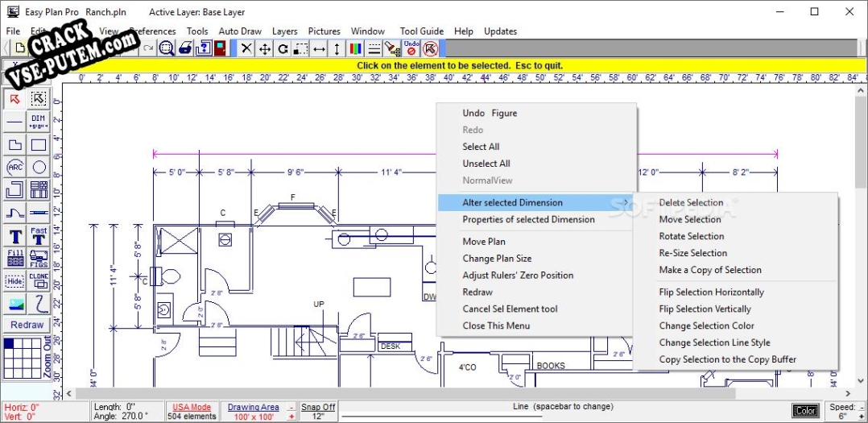
Task: Choose the circle drawing tool
Action: [39, 167]
